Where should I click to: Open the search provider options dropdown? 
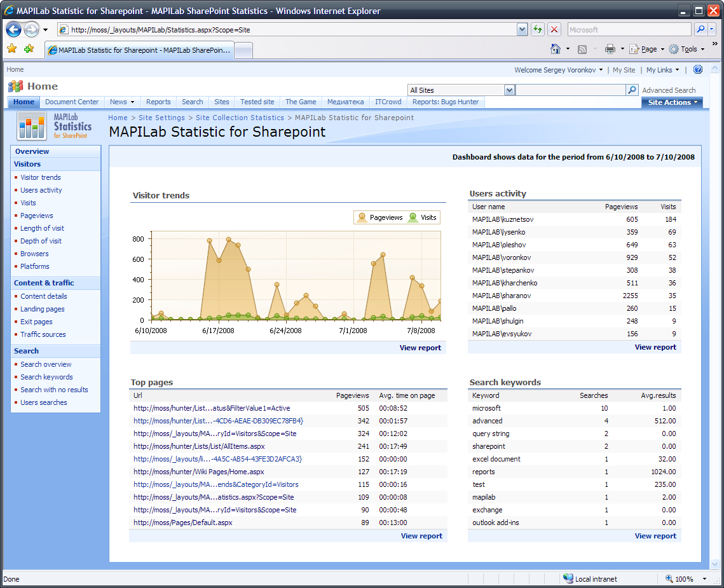[x=711, y=30]
